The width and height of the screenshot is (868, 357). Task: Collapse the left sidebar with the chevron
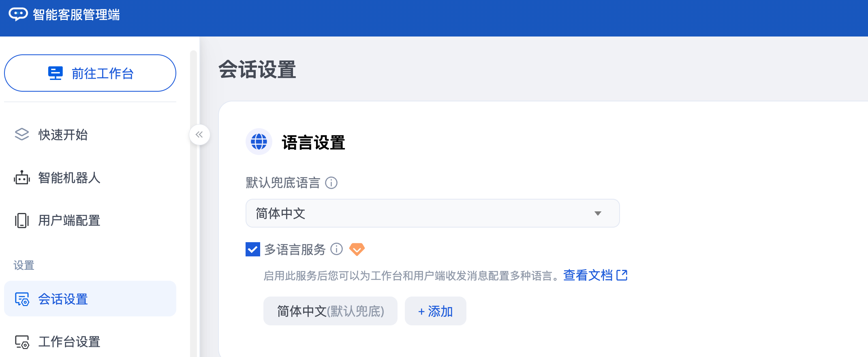click(199, 135)
